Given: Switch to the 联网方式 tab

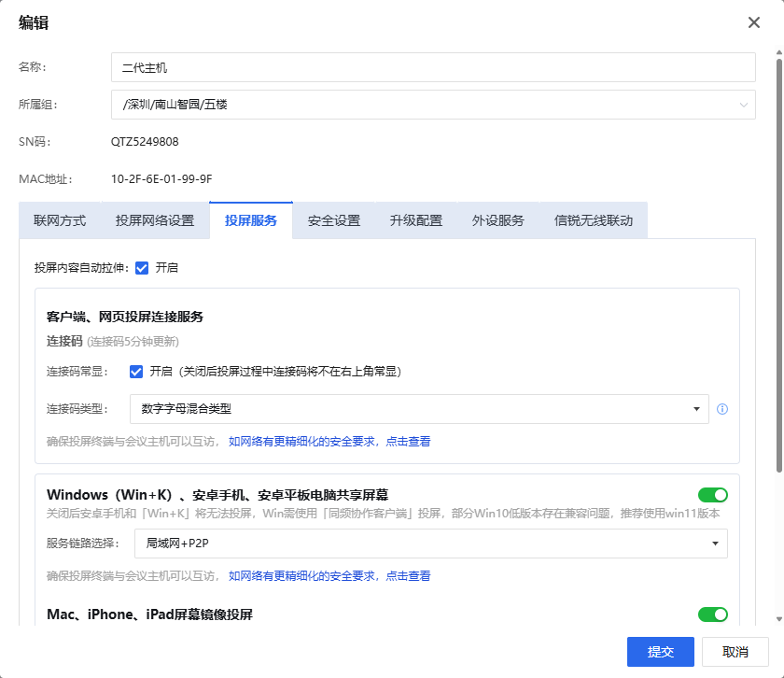Looking at the screenshot, I should click(60, 221).
